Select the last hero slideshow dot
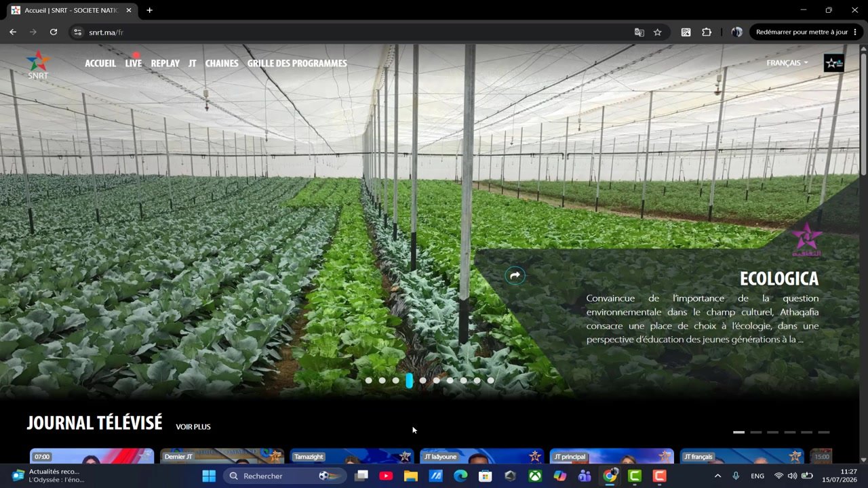 coord(491,380)
